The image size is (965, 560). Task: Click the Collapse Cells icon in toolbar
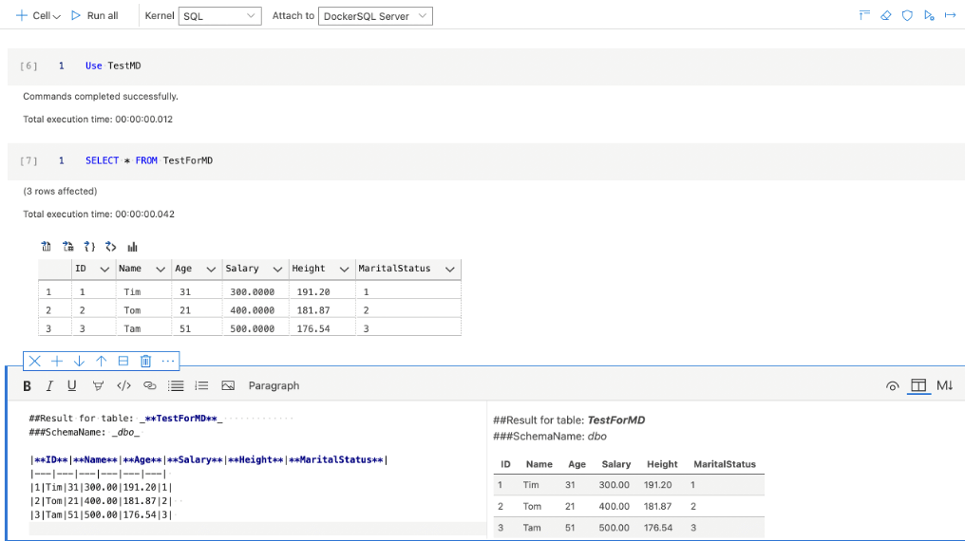(x=864, y=16)
